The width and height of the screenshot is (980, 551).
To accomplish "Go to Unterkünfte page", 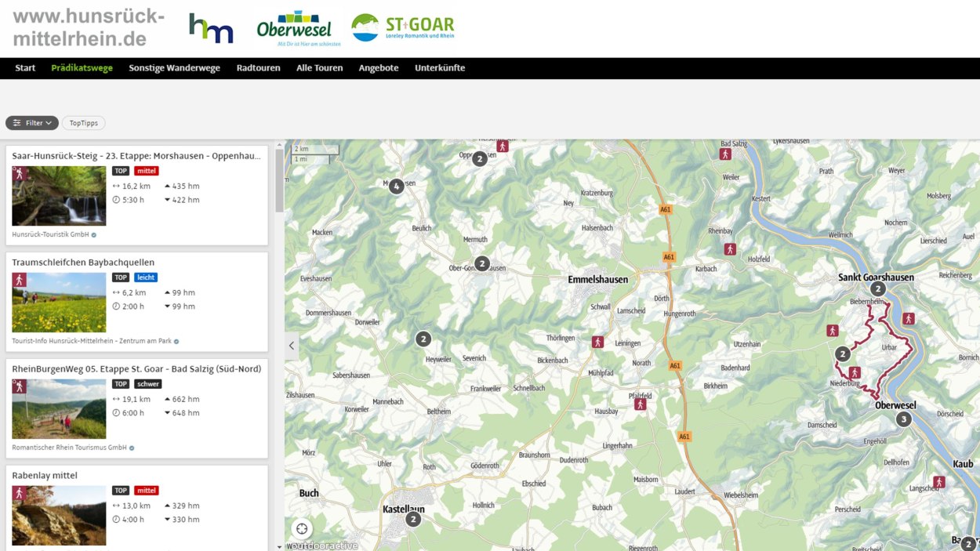I will [440, 68].
